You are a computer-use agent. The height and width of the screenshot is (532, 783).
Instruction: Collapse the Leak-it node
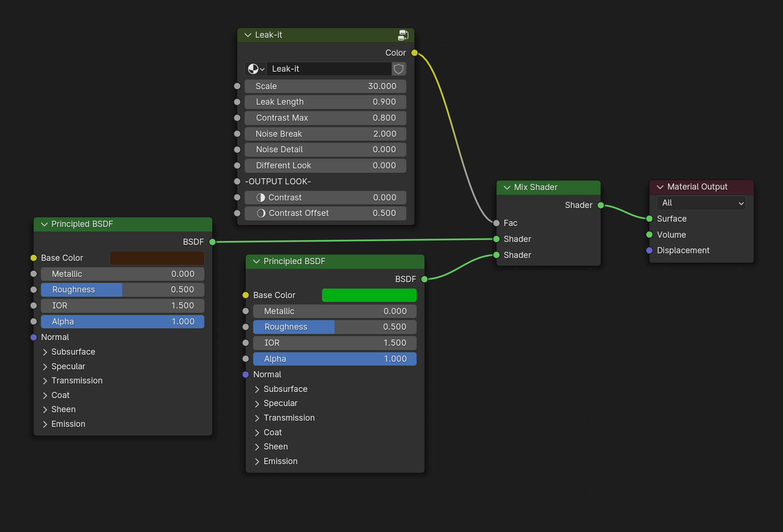point(248,35)
